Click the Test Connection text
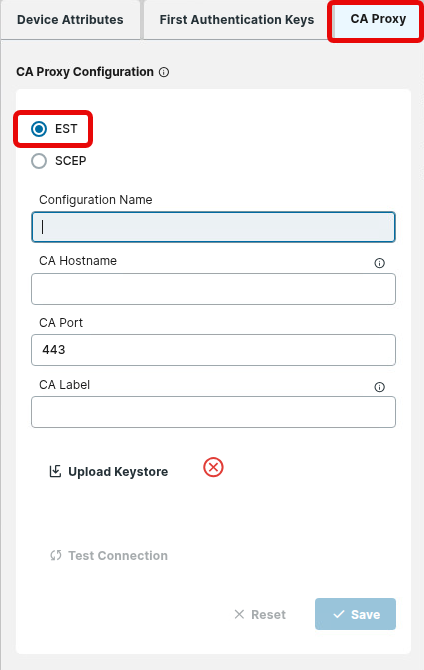Screen dimensions: 424x670 (118, 555)
